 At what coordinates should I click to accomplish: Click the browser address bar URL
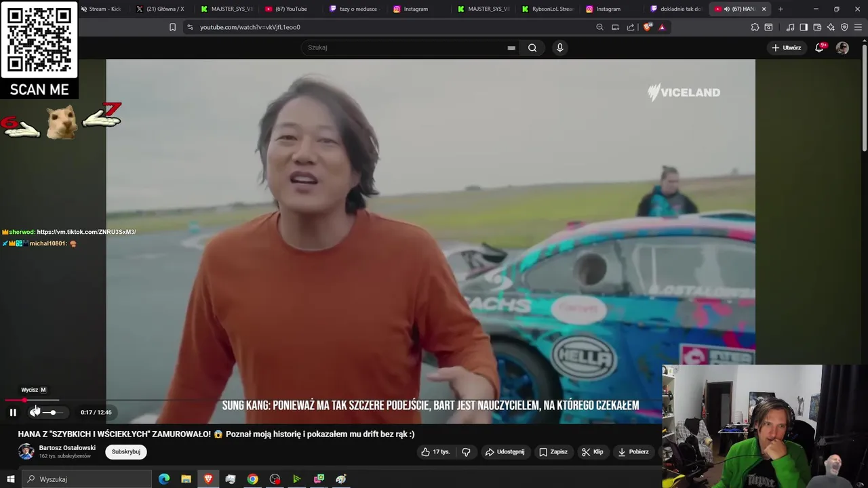click(x=250, y=27)
